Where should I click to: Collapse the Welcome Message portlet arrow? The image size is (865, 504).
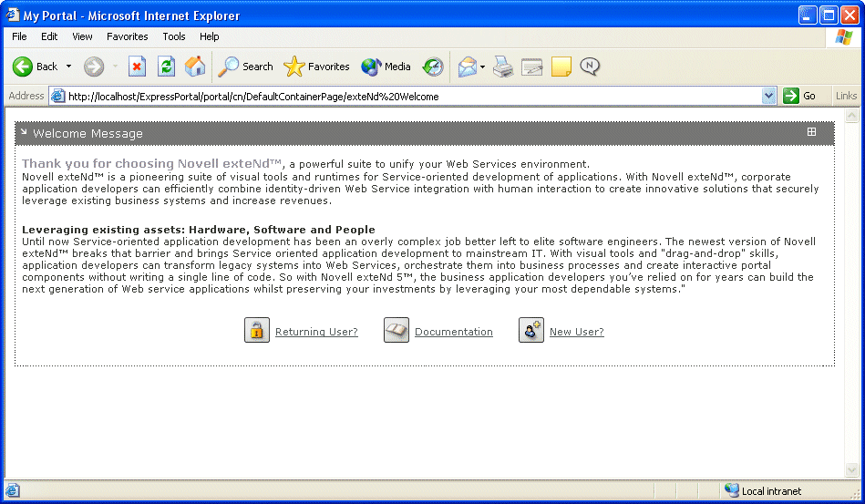click(x=24, y=132)
